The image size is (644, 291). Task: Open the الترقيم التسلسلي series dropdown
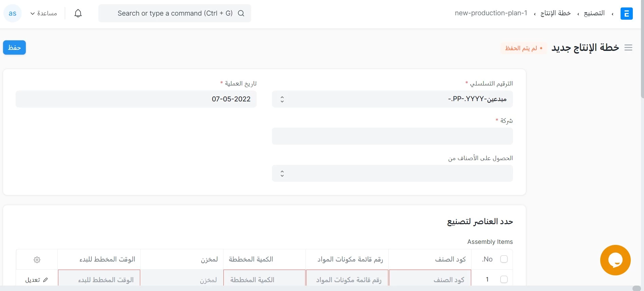click(392, 99)
